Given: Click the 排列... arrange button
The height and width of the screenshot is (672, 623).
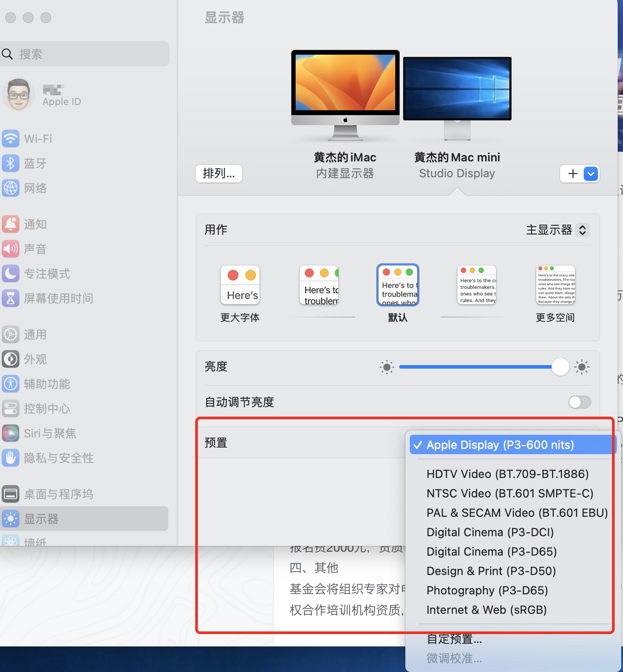Looking at the screenshot, I should coord(219,174).
